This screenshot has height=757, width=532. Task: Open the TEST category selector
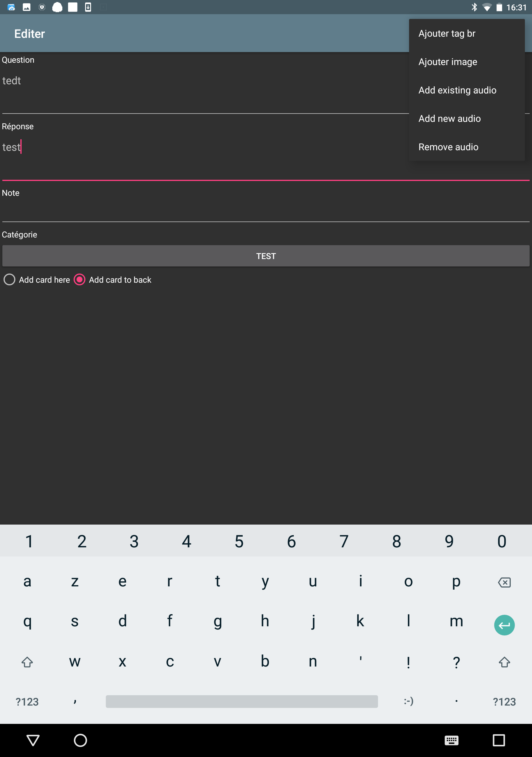click(x=266, y=256)
